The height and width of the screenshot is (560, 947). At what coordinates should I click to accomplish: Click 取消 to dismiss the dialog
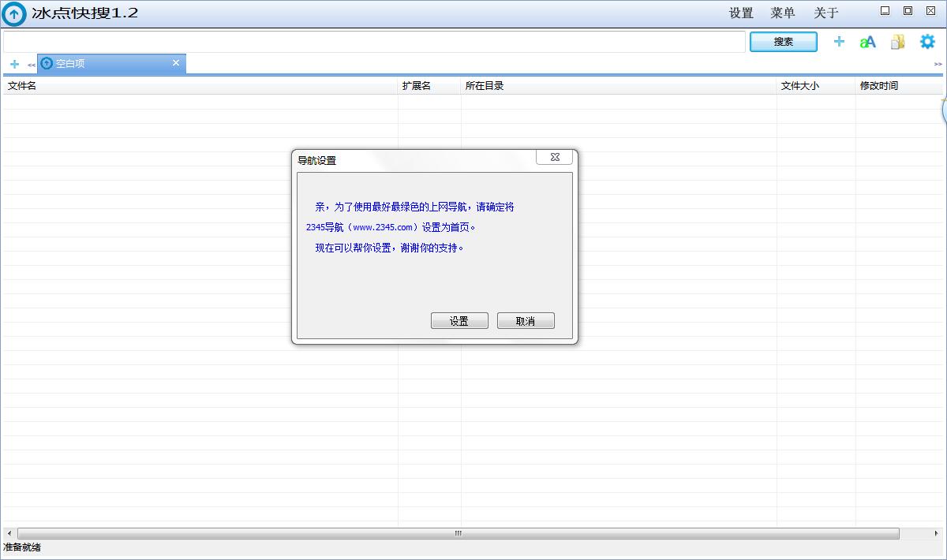click(526, 321)
